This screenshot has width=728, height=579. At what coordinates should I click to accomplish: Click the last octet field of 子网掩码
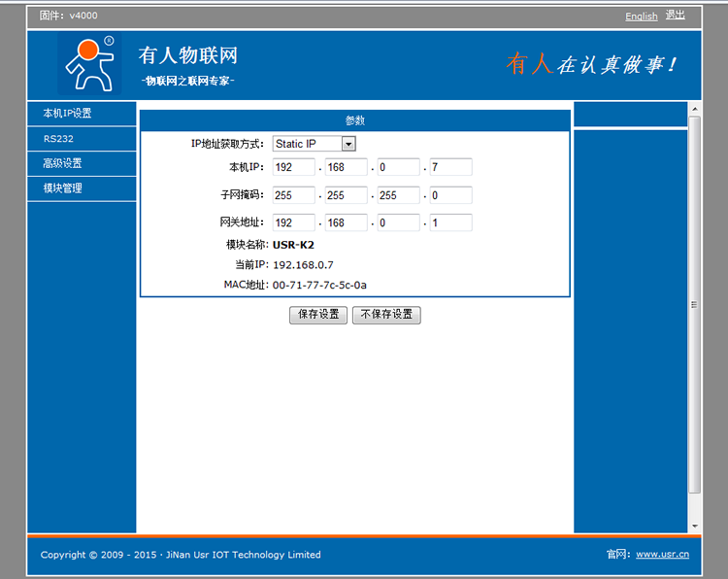450,195
